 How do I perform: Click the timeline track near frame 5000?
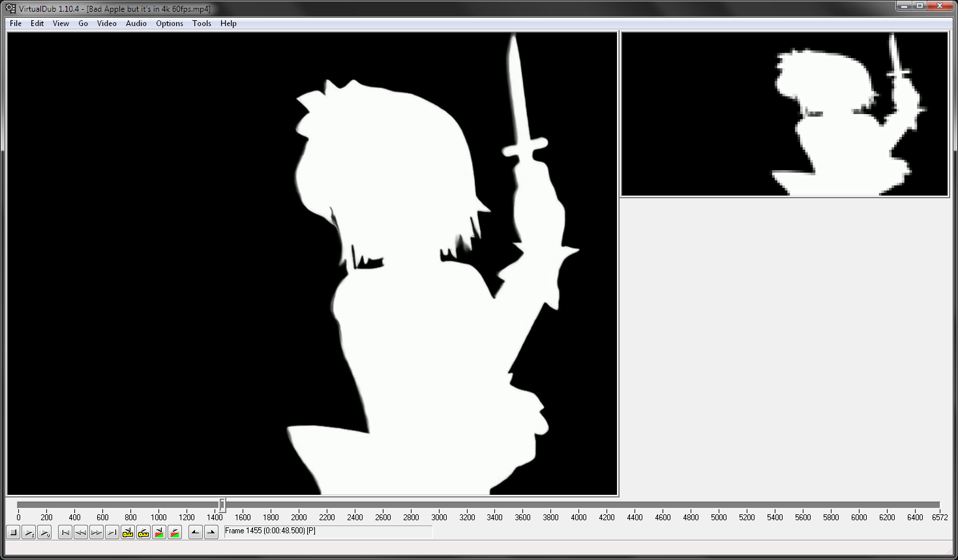click(719, 505)
